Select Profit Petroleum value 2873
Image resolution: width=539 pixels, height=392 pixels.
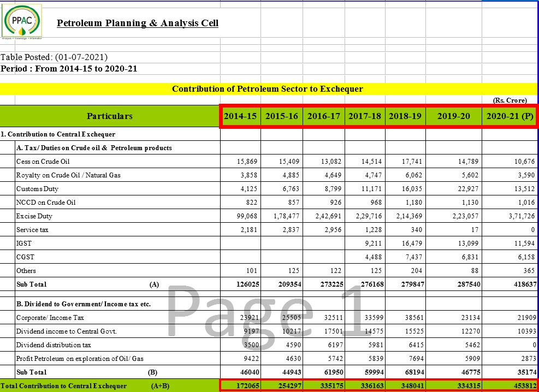[x=528, y=359]
